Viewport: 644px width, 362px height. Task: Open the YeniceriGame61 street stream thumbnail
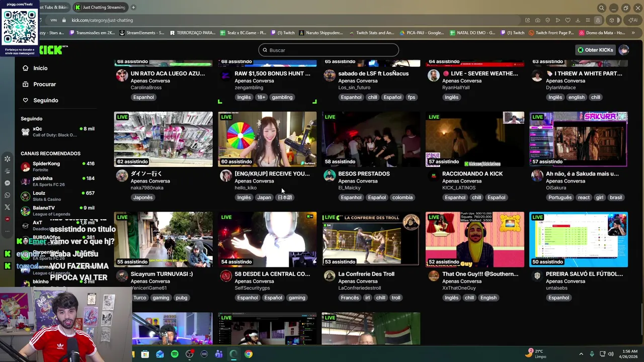[164, 239]
